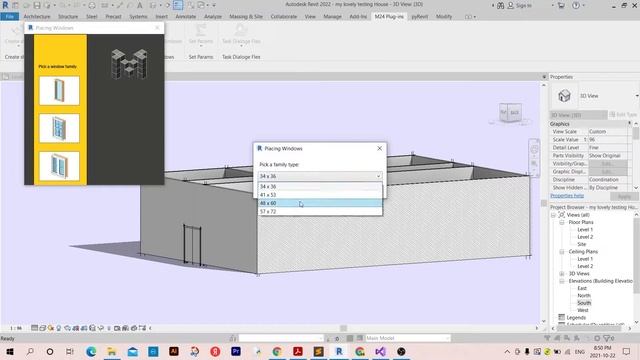Close the yellow Placing Windows panel
640x360 pixels.
(x=158, y=28)
